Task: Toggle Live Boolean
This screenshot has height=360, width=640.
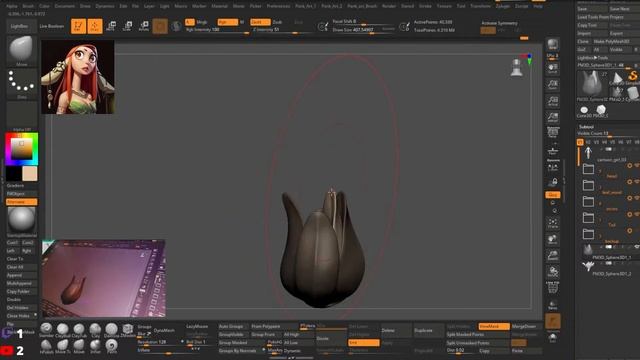Action: click(52, 26)
